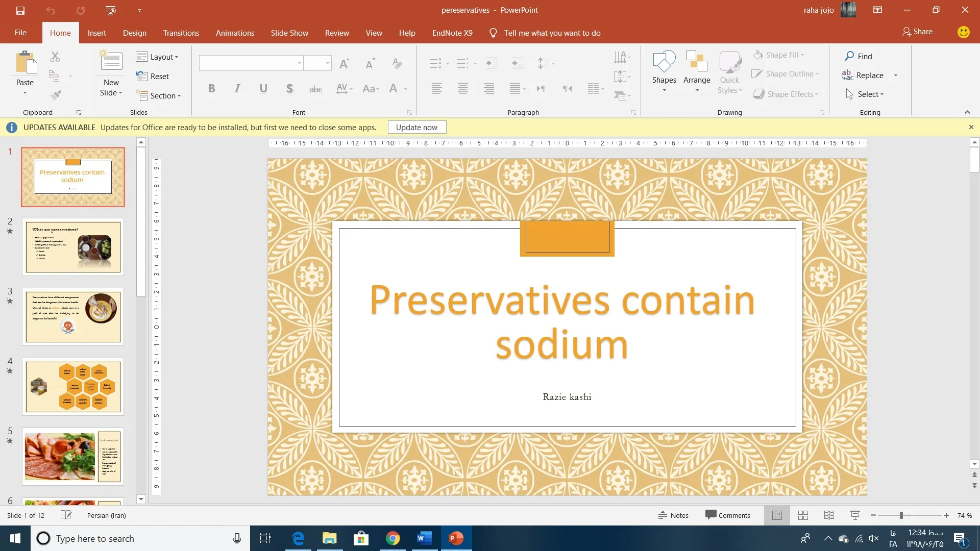The width and height of the screenshot is (980, 551).
Task: Toggle the Notes pane
Action: coord(673,515)
